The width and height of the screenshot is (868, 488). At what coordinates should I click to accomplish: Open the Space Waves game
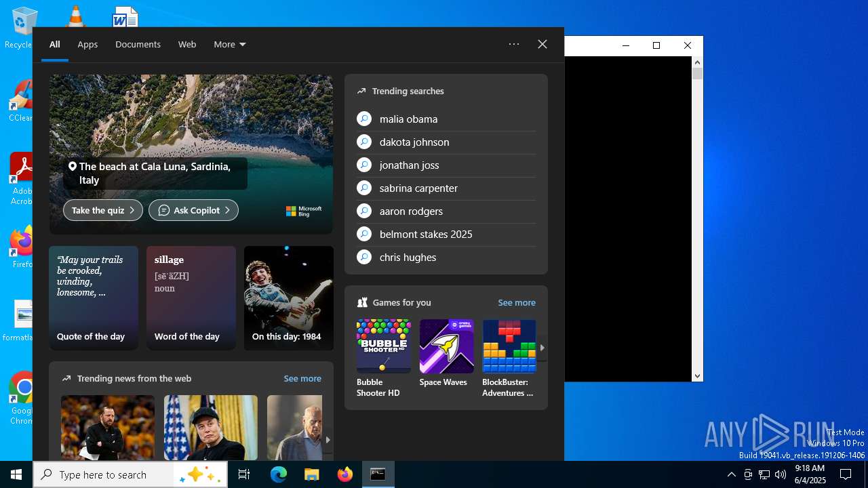[446, 354]
